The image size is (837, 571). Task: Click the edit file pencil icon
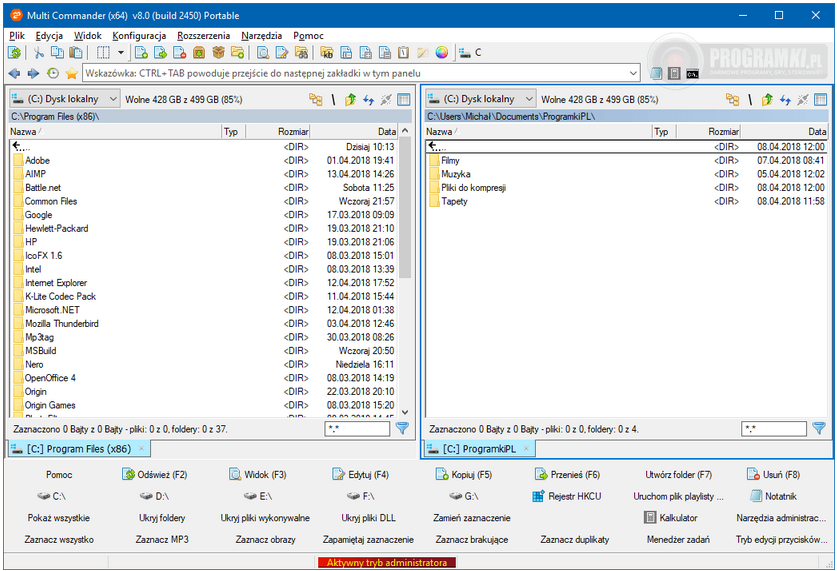[282, 52]
